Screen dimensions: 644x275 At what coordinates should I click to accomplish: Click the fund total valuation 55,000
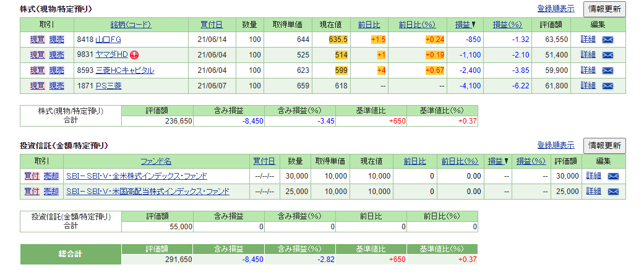click(x=181, y=227)
